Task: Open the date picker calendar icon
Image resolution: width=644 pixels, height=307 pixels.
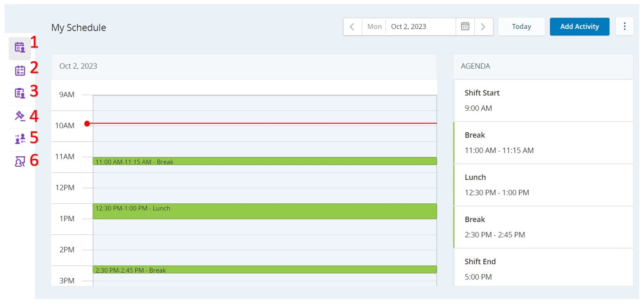Action: [x=465, y=27]
